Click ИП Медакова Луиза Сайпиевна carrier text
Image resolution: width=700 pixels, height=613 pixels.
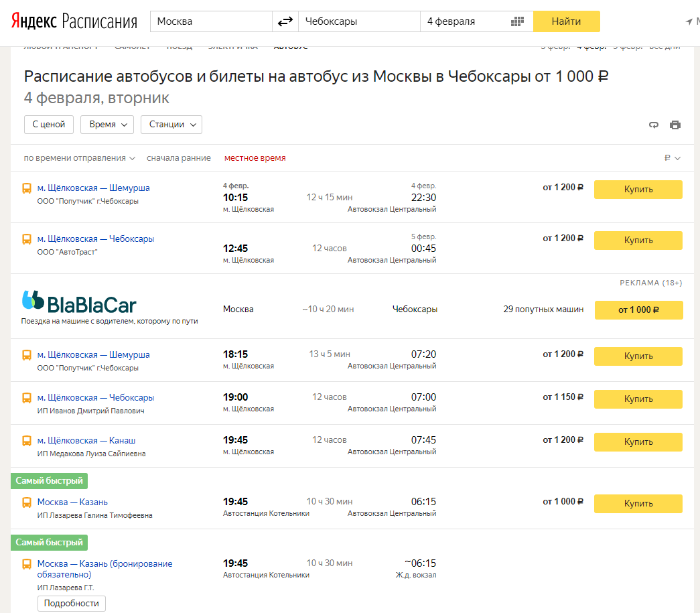[x=92, y=454]
